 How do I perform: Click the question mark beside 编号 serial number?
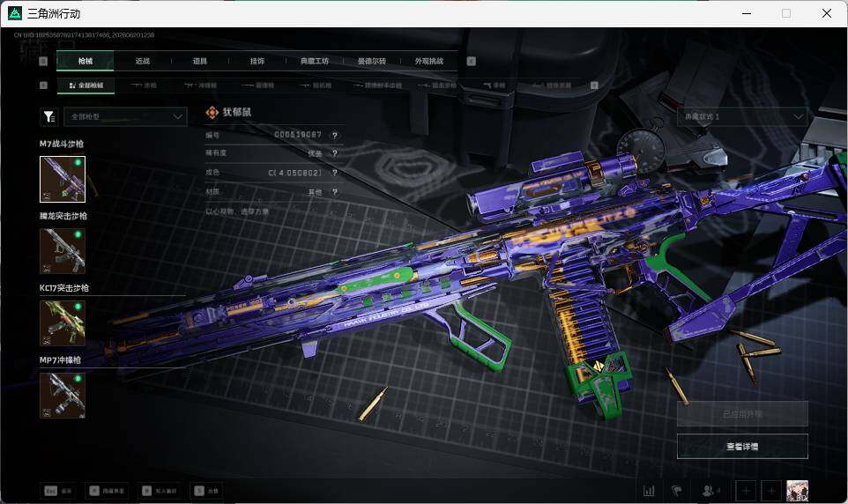click(335, 135)
